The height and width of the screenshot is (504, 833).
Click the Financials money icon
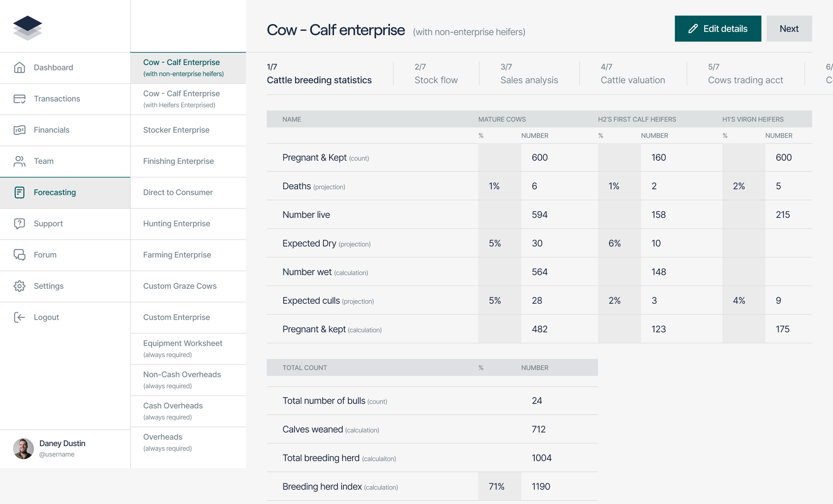click(19, 130)
